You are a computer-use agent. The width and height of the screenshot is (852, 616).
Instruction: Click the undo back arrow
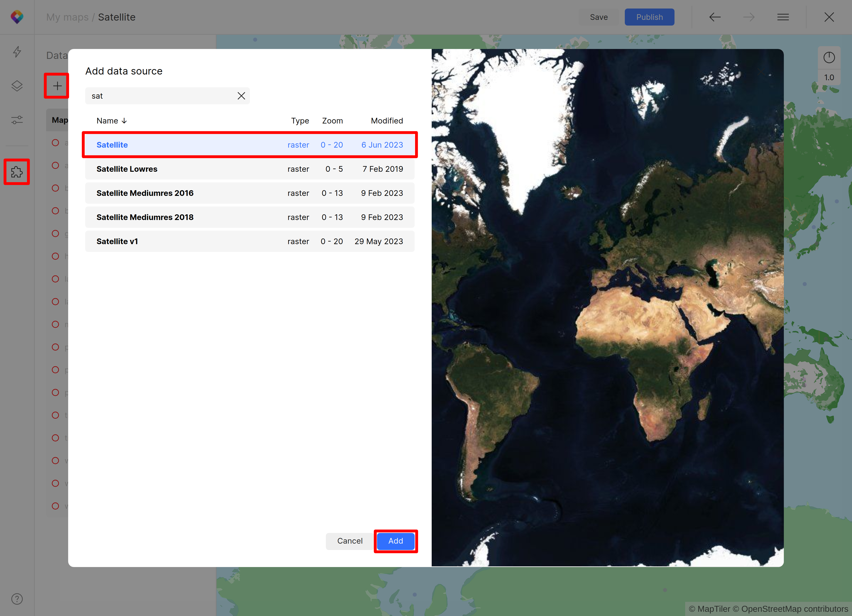(x=714, y=17)
